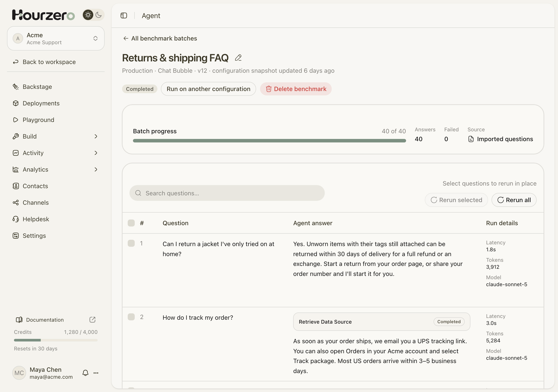Open Documentation external link icon
The height and width of the screenshot is (392, 558).
click(92, 320)
